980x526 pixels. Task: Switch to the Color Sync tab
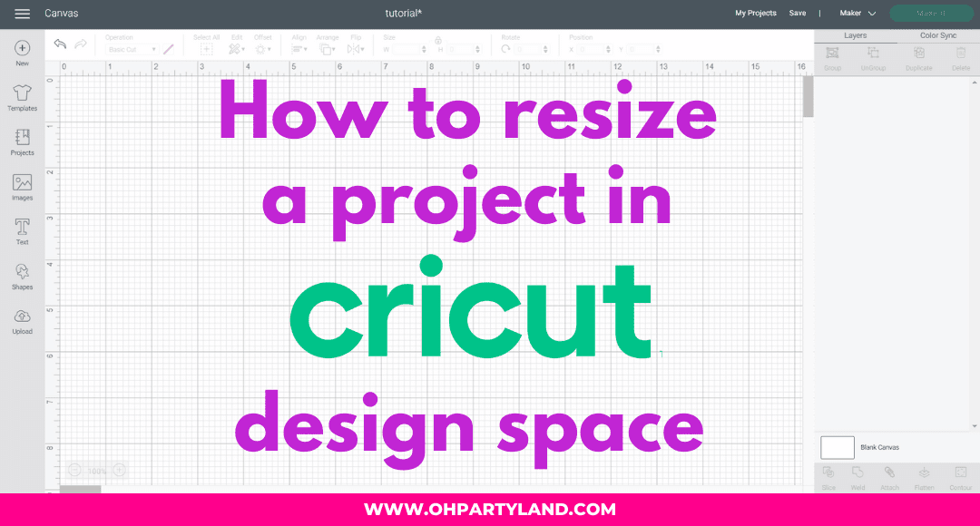pos(938,35)
